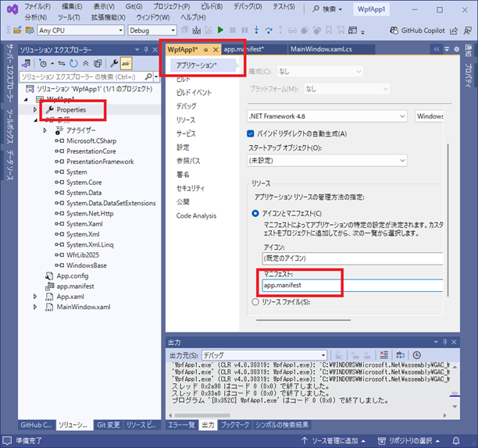
Task: Switch to the app.manifest tab
Action: tap(253, 49)
